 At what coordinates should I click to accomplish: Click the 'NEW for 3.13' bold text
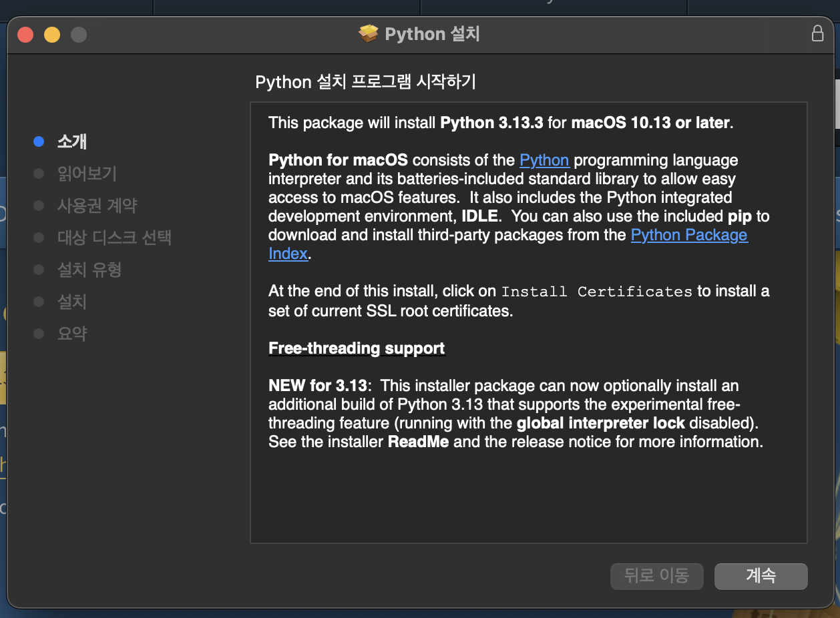[318, 386]
